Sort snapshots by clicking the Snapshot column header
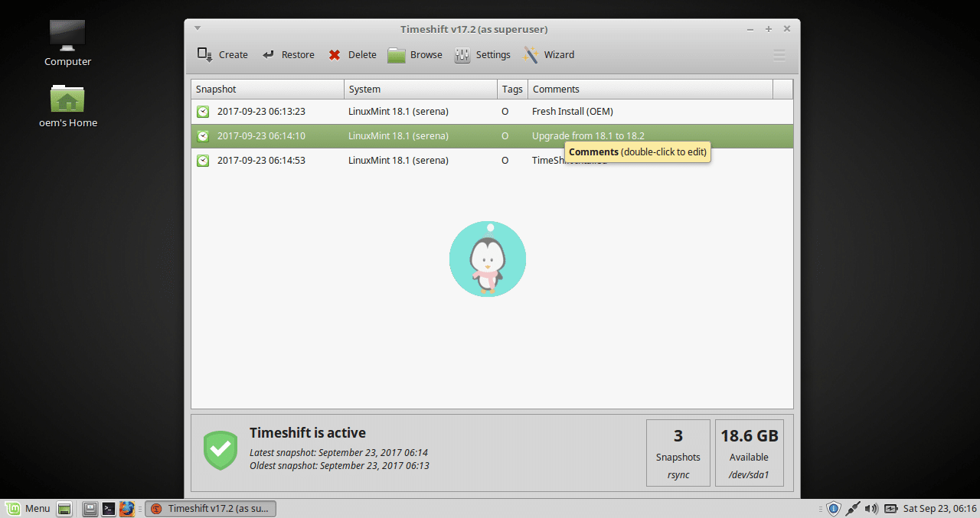 pyautogui.click(x=216, y=89)
